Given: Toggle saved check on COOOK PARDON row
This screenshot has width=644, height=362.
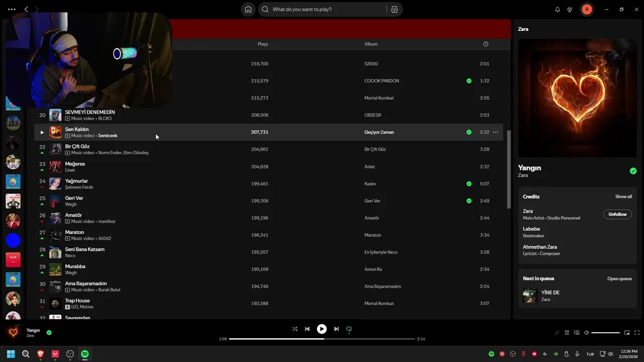Looking at the screenshot, I should click(x=469, y=81).
